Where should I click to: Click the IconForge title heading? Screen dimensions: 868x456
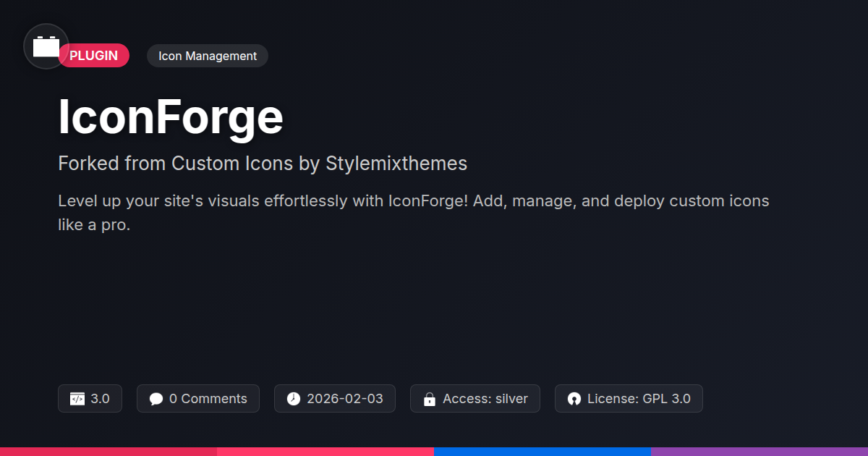pos(171,117)
